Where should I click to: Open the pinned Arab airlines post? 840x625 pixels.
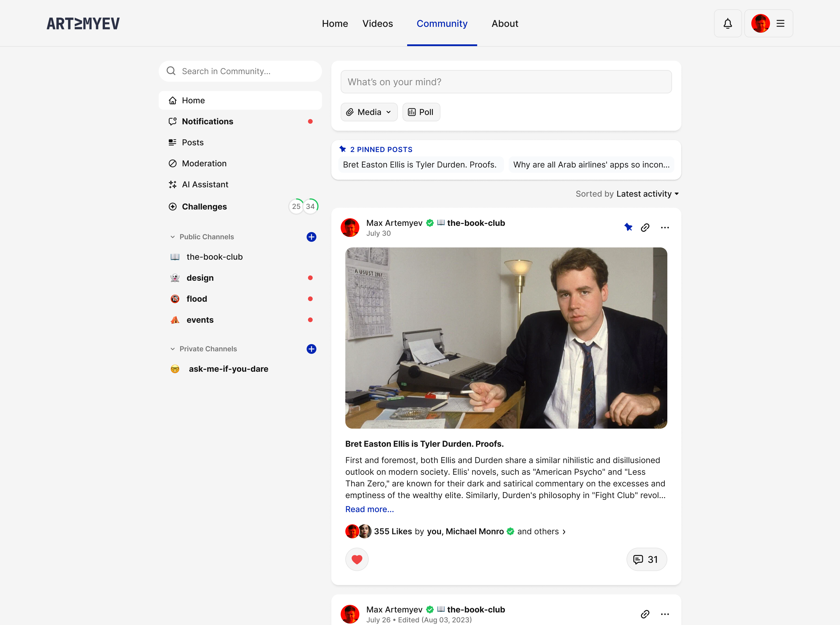pyautogui.click(x=591, y=165)
